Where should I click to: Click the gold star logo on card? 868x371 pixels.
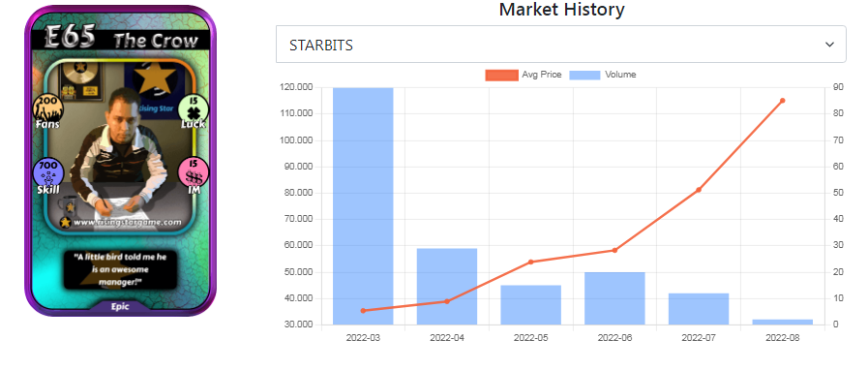click(155, 78)
